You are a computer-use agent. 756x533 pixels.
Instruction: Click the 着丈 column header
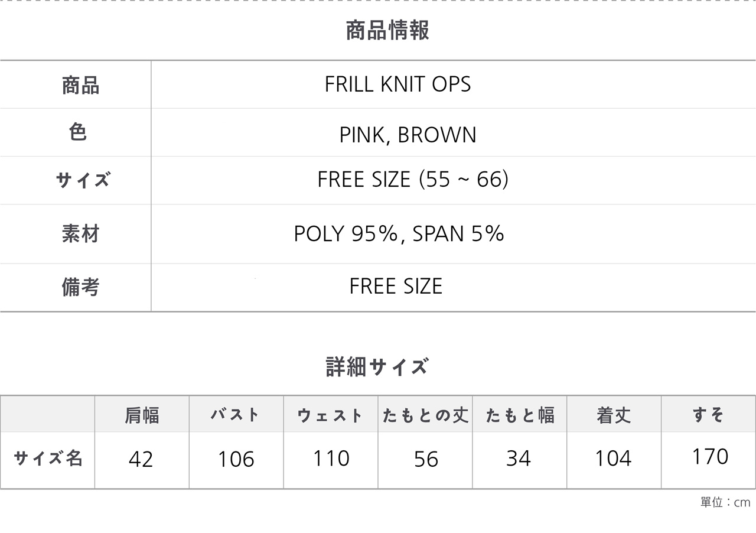click(614, 415)
